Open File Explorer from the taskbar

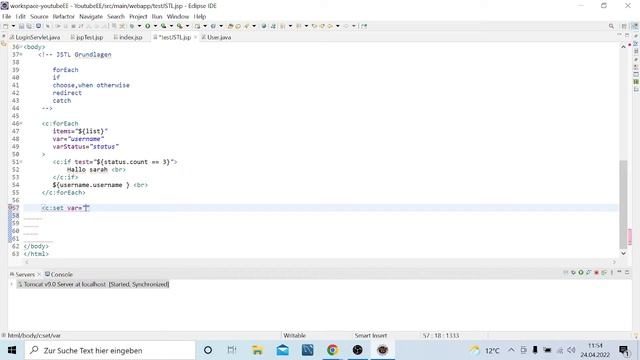(x=258, y=350)
